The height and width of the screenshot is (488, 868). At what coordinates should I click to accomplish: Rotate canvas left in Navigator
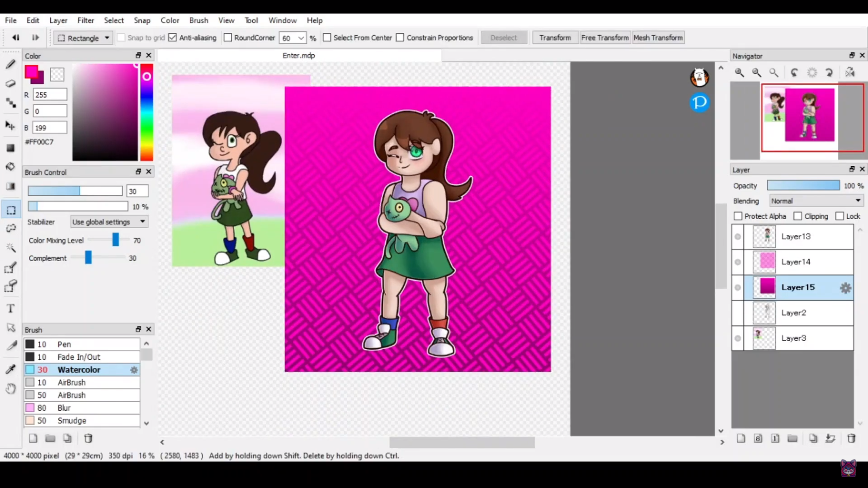click(794, 73)
